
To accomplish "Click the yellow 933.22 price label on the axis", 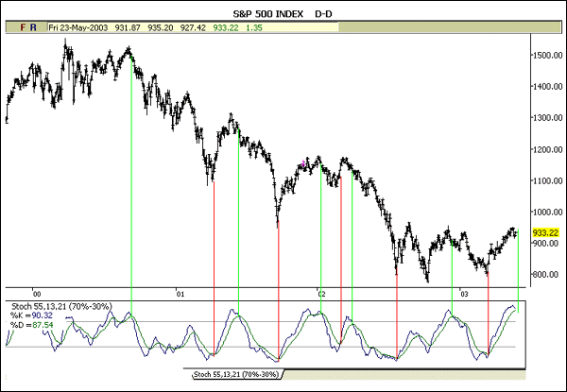I will (x=545, y=232).
